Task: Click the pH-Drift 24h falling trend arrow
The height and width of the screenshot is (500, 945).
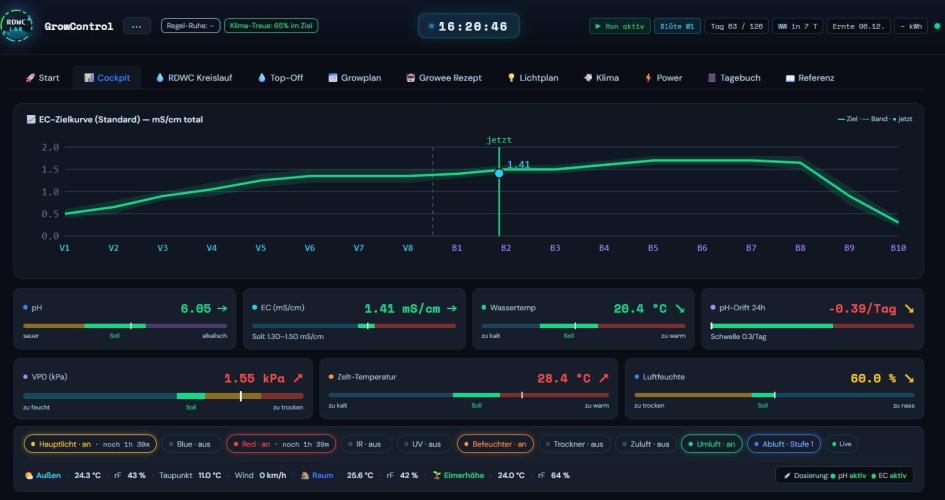Action: 909,308
